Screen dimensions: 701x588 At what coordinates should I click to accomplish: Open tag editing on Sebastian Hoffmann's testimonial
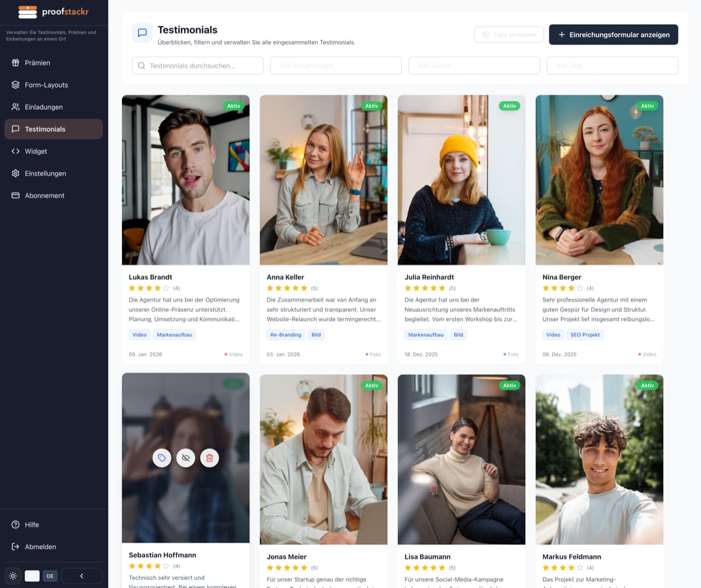(x=162, y=458)
